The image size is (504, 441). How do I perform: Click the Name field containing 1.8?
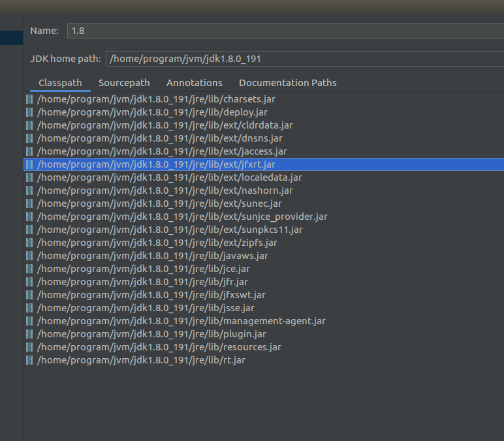285,31
